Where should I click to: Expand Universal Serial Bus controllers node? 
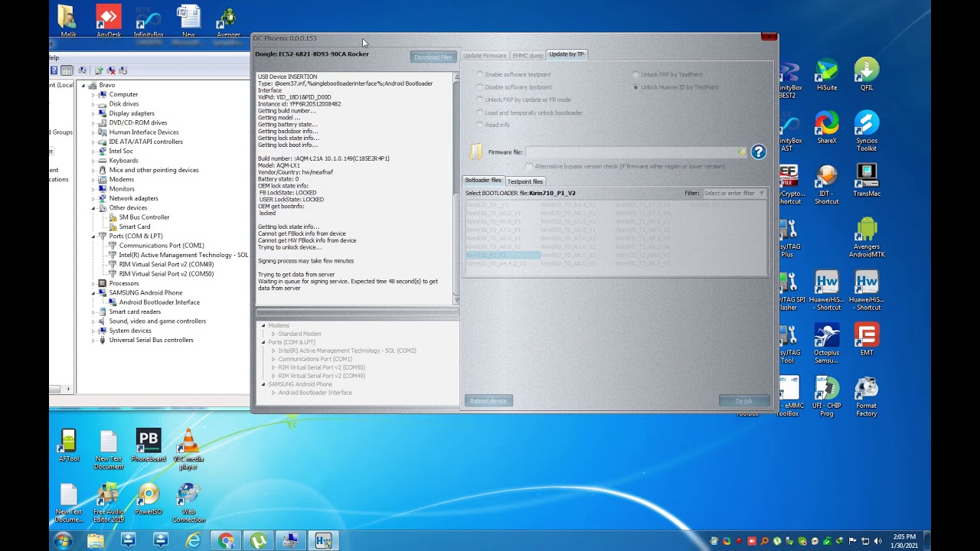click(94, 340)
